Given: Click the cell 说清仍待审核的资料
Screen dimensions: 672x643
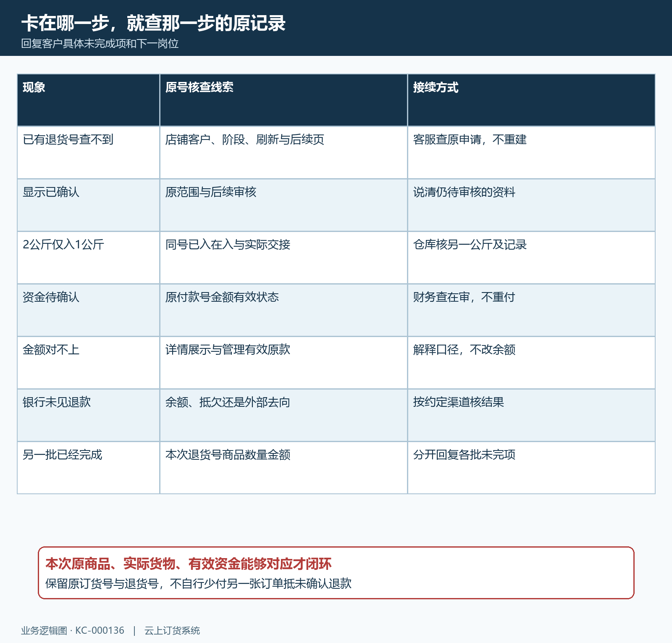Looking at the screenshot, I should [x=531, y=205].
